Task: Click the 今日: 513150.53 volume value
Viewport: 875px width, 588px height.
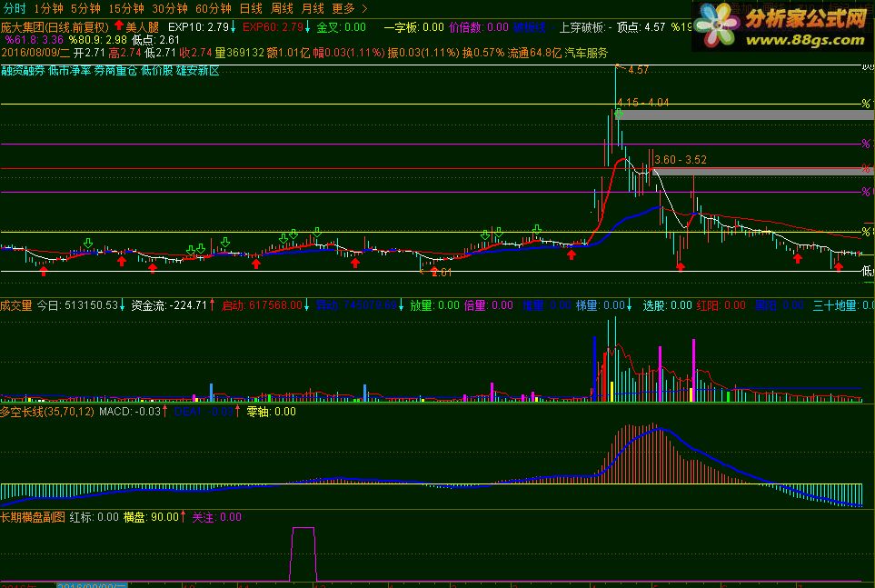Action: point(77,305)
